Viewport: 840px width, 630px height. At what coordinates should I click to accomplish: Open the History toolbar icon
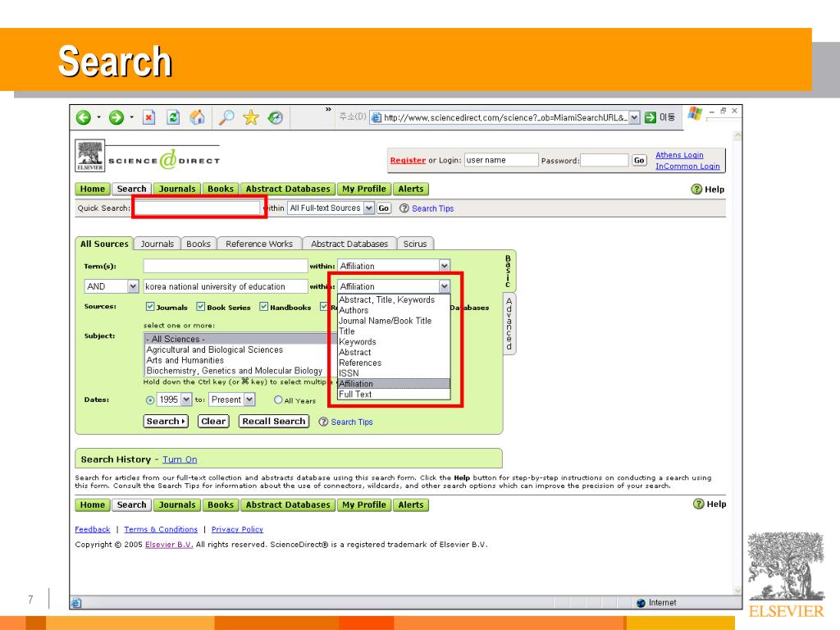click(276, 117)
